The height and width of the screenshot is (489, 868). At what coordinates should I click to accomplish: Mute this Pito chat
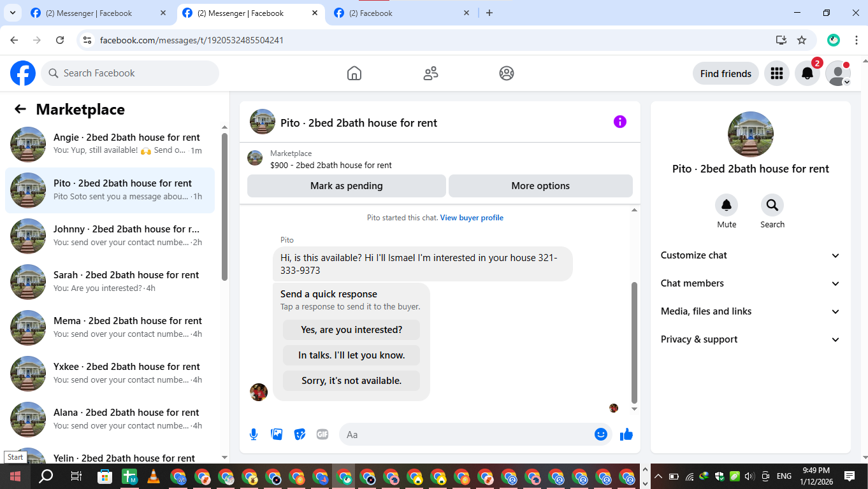pos(727,205)
